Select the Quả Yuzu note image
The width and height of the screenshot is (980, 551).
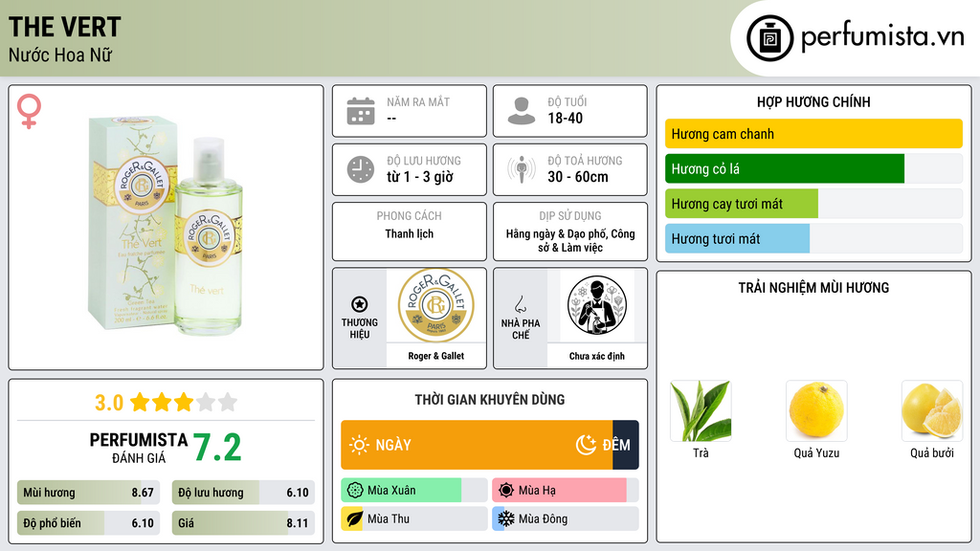pyautogui.click(x=816, y=411)
